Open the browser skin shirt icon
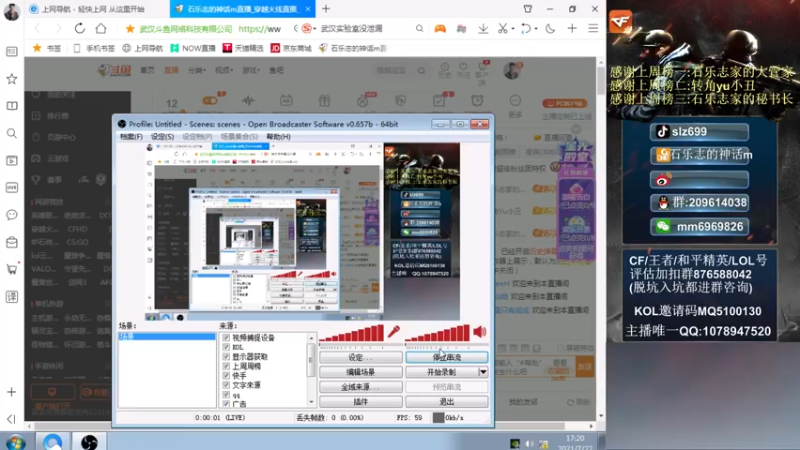 pyautogui.click(x=528, y=9)
